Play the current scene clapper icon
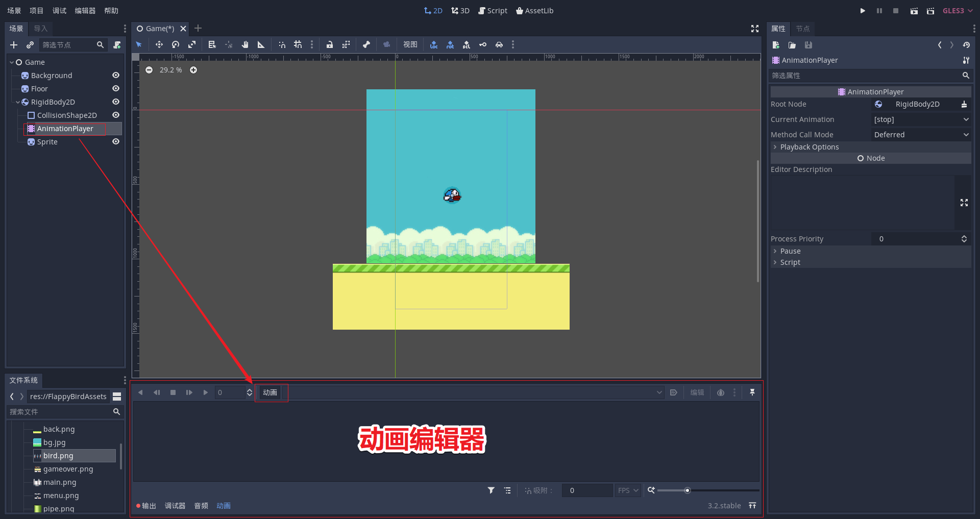Screen dimensions: 980x519 click(x=914, y=11)
